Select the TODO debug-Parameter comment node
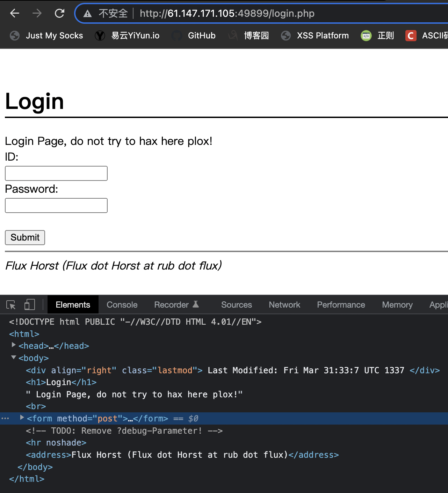 coord(124,431)
